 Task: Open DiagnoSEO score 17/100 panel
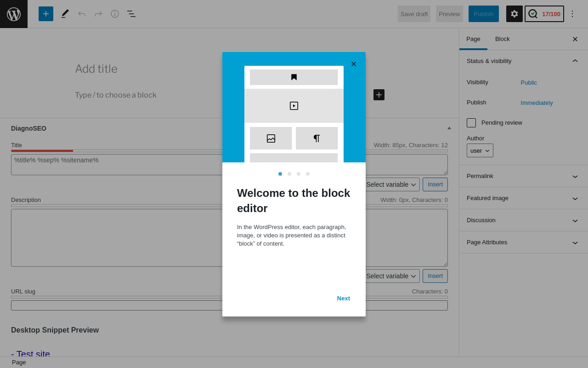point(544,14)
